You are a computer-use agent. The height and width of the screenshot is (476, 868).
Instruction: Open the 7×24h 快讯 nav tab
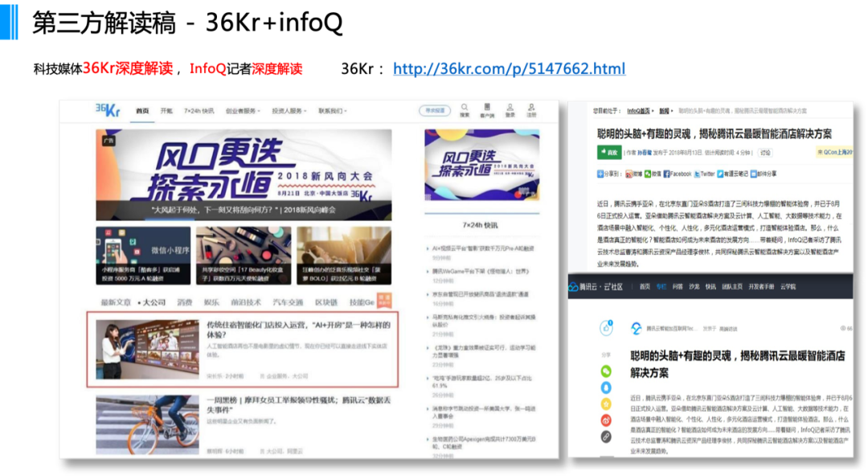coord(199,111)
